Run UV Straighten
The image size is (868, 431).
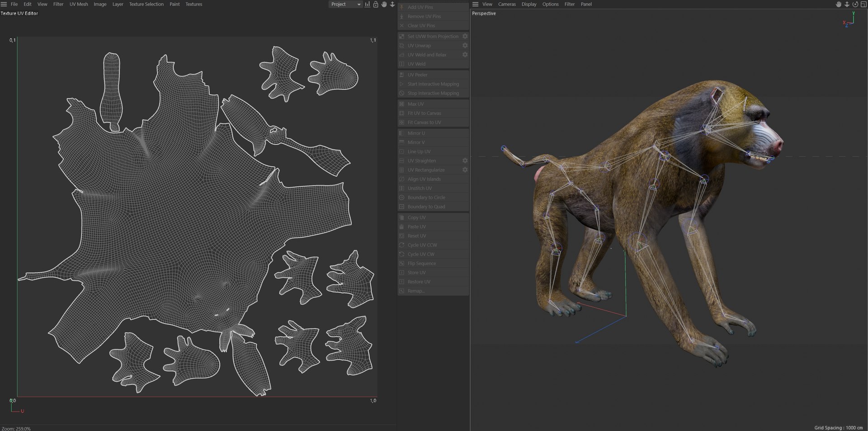click(x=429, y=161)
